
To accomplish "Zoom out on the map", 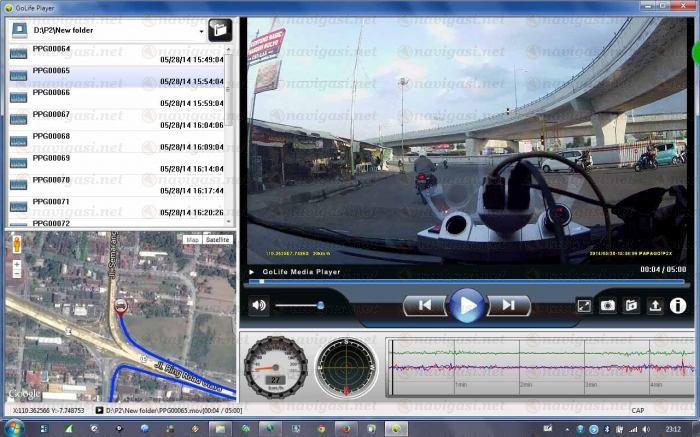I will [x=16, y=275].
